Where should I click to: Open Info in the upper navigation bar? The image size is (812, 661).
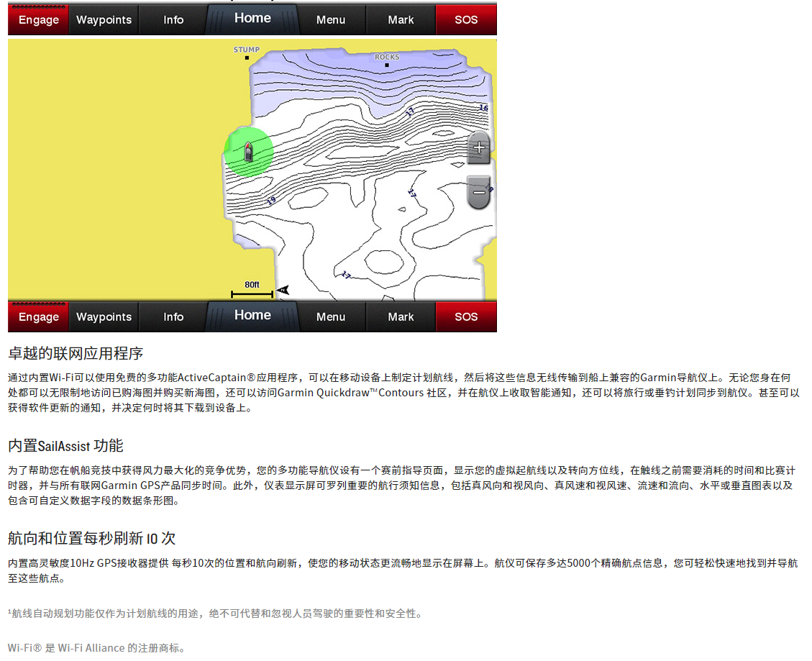[173, 20]
